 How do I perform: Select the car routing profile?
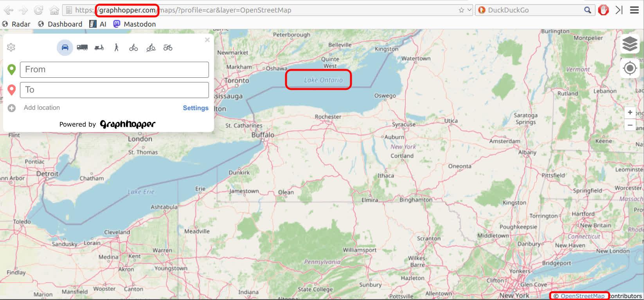tap(65, 48)
